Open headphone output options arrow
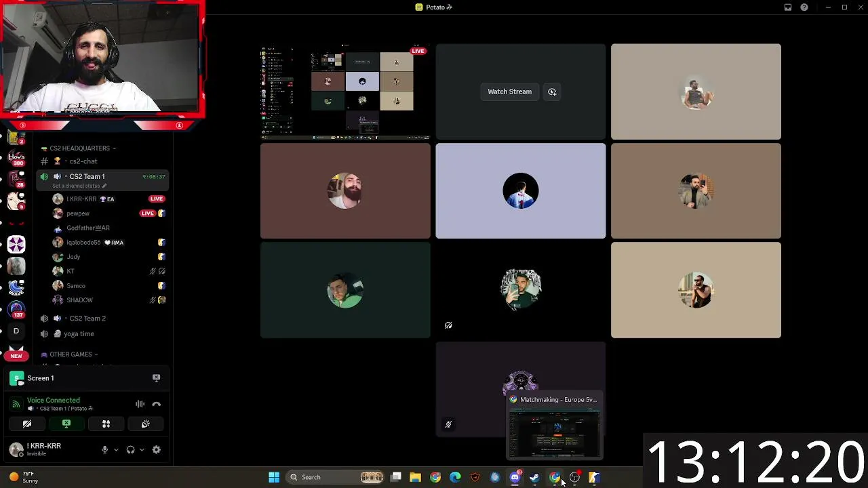Screen dimensions: 868x488 [142, 449]
